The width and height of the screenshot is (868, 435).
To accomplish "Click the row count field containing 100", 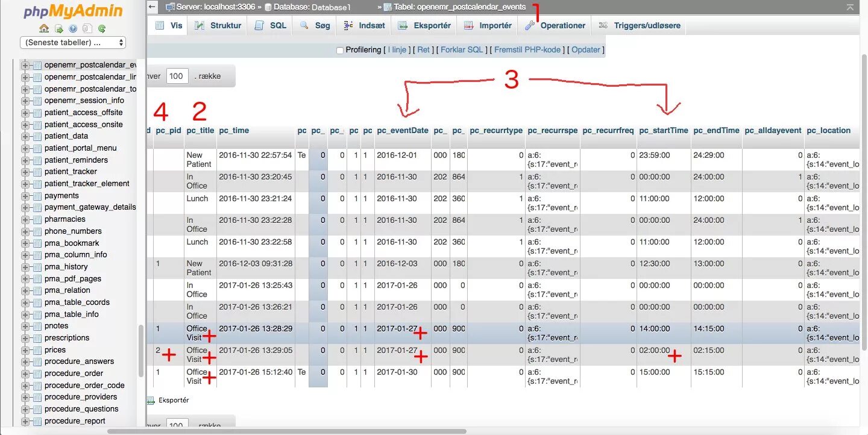I will [177, 76].
